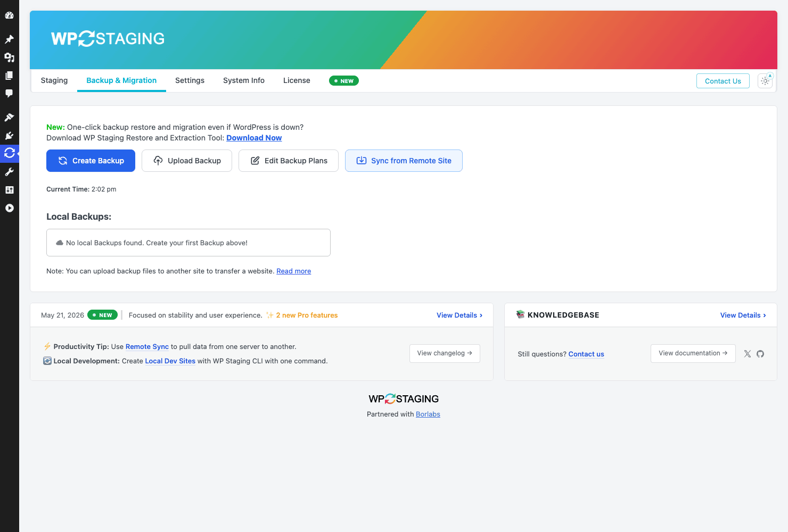This screenshot has width=788, height=532.
Task: Expand View Details in the release news bar
Action: (459, 315)
